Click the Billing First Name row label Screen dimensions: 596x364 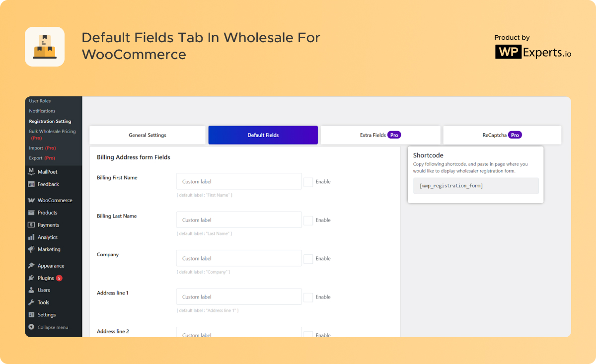117,178
